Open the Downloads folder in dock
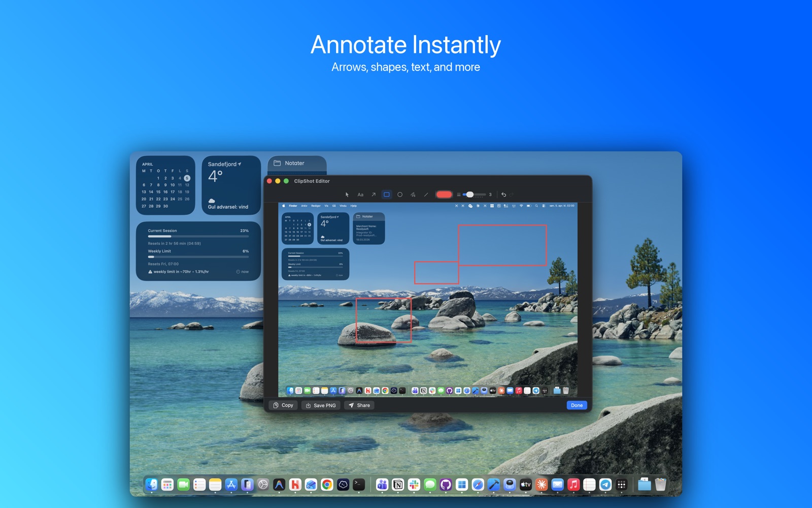The image size is (812, 508). point(645,485)
